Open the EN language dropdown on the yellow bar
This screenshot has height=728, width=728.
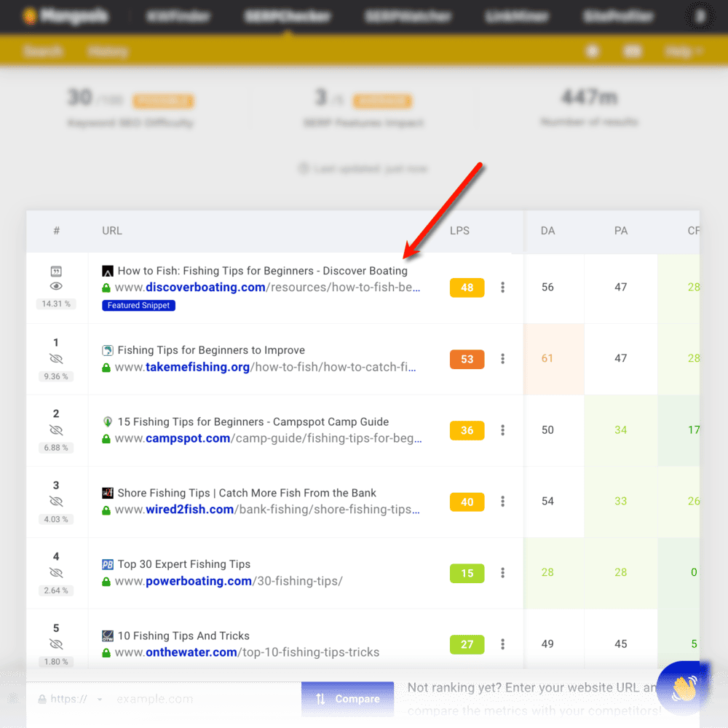[633, 51]
